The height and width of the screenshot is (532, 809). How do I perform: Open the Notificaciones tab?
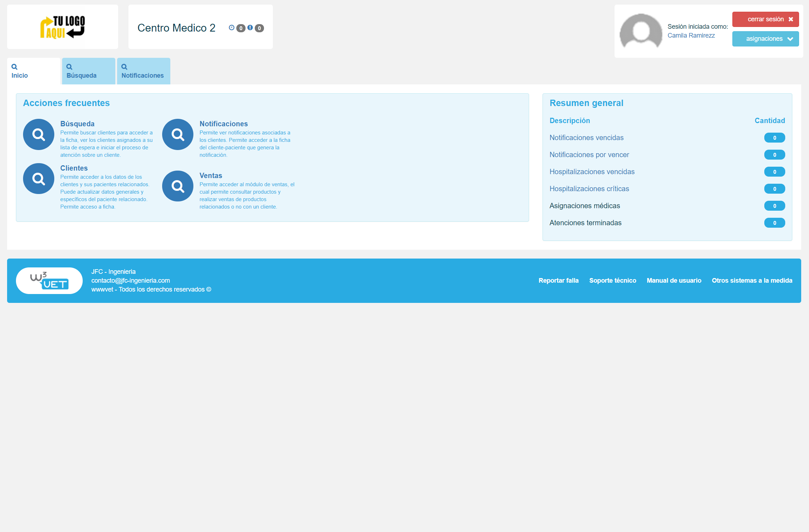pos(143,71)
